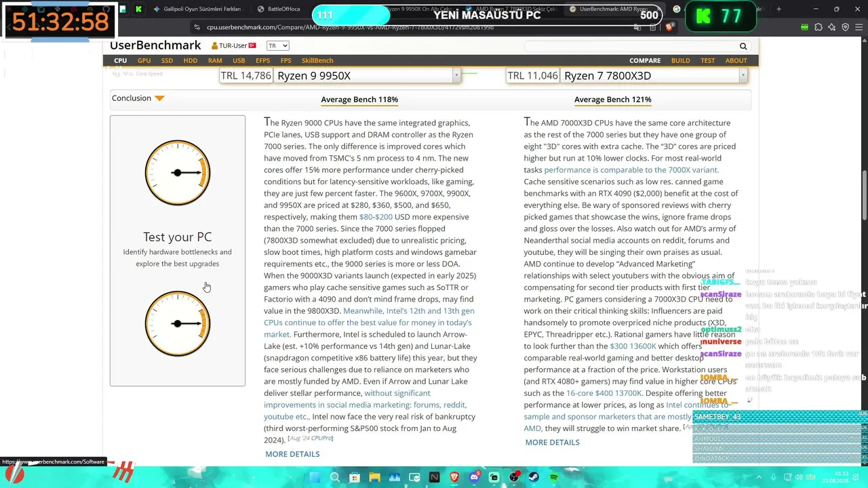This screenshot has width=868, height=488.
Task: Open the FPS menu item
Action: [285, 60]
